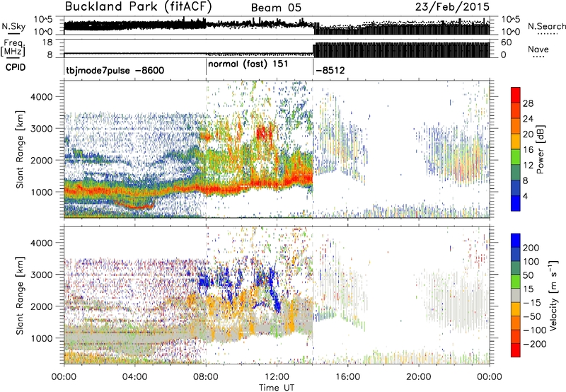The width and height of the screenshot is (566, 392).
Task: Select the "08:00" time tick label
Action: (206, 377)
